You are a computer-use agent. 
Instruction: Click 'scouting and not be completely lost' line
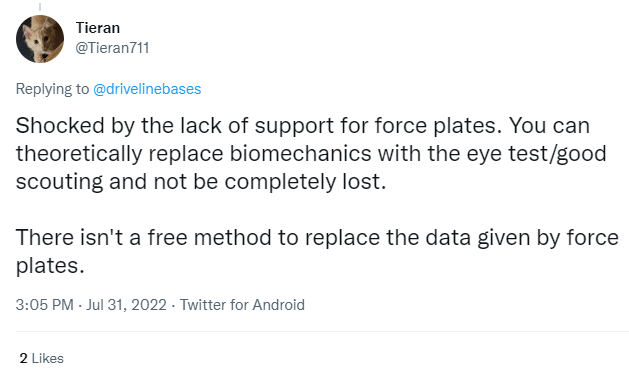[x=201, y=181]
